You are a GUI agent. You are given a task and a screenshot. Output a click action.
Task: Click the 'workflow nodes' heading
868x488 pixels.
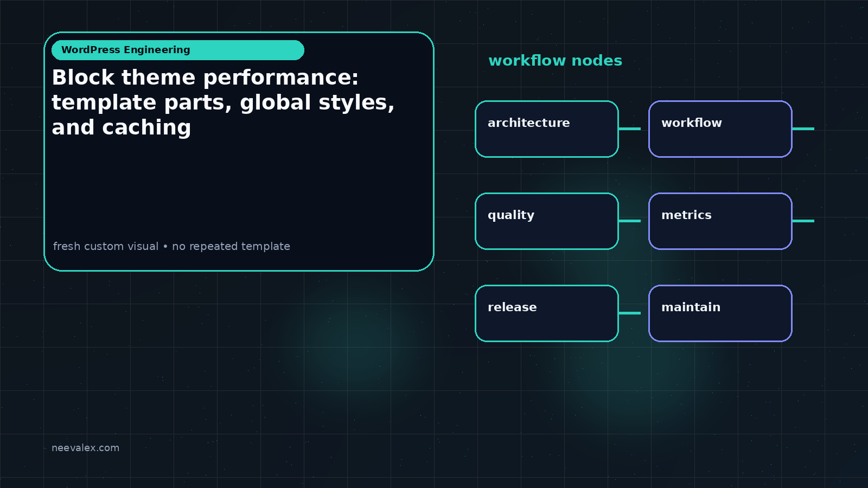pyautogui.click(x=555, y=60)
